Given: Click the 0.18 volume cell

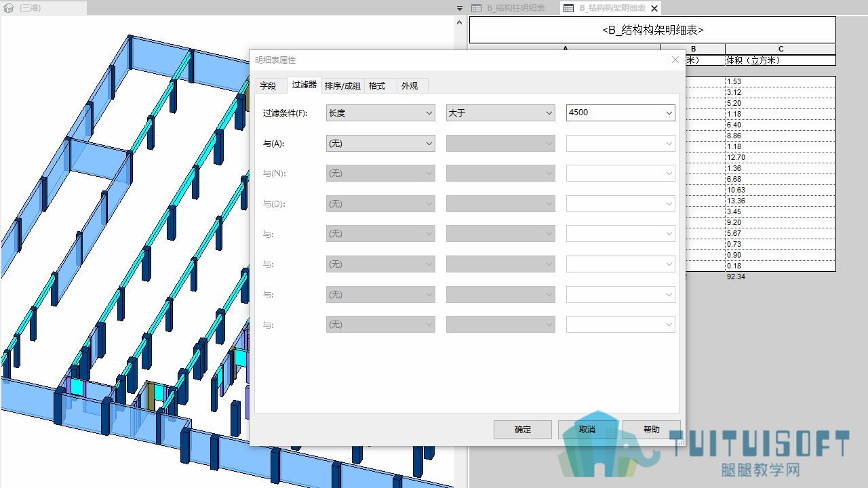Looking at the screenshot, I should coord(781,266).
